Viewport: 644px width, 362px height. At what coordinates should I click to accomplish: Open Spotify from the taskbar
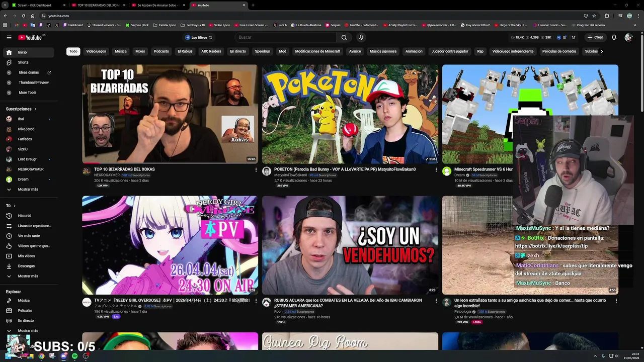click(x=74, y=356)
